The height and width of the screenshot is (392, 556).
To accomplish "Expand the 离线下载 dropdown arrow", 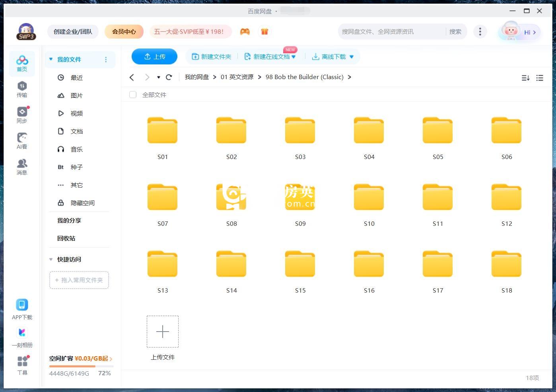I will click(351, 56).
